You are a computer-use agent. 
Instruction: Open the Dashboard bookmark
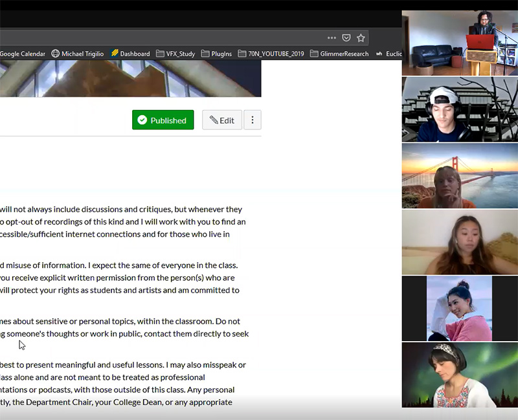[131, 54]
